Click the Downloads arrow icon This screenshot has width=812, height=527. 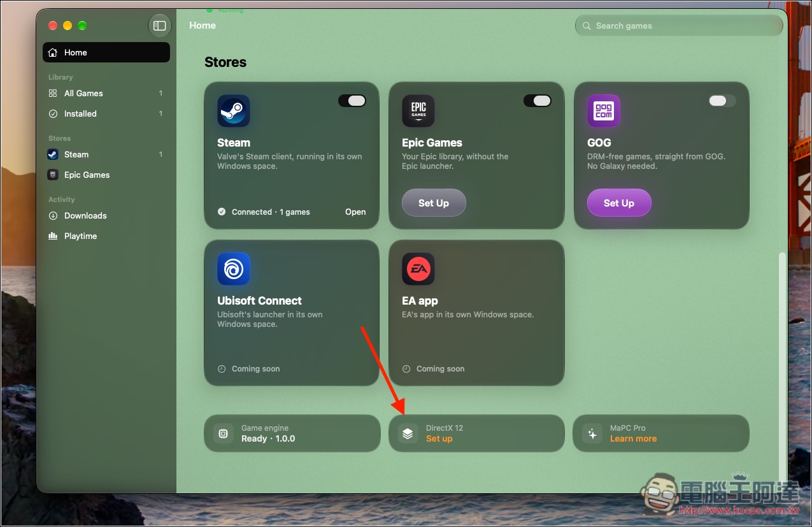pos(53,215)
